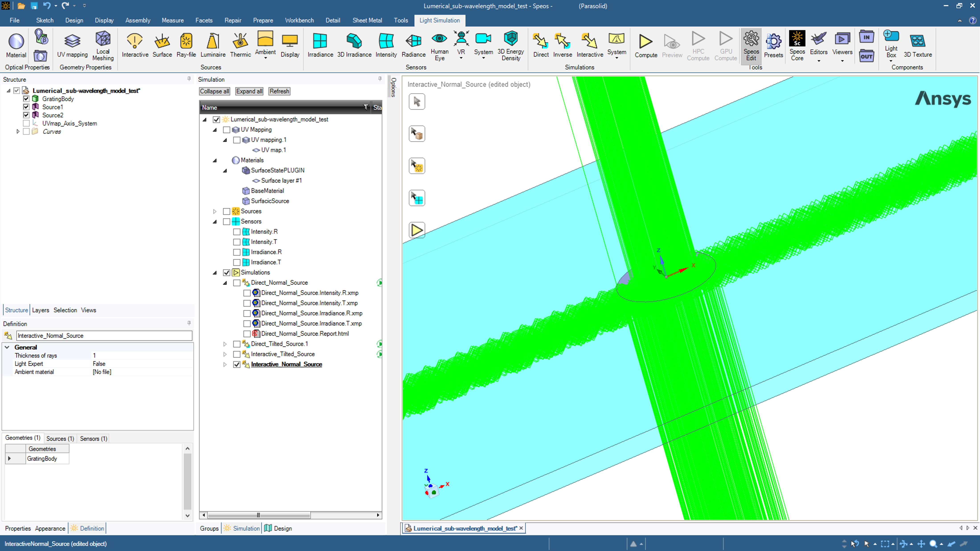Click the Refresh button
The image size is (980, 551).
[279, 91]
